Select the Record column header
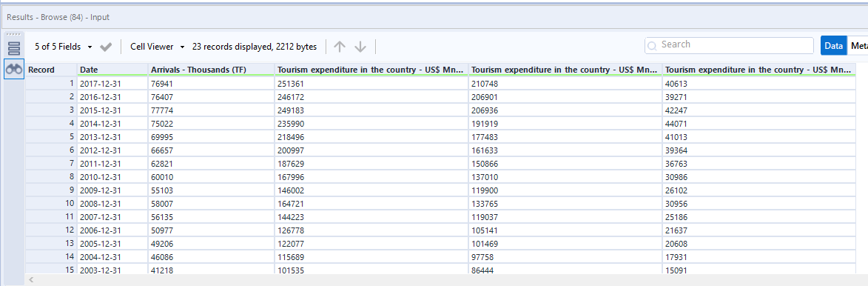Viewport: 868px width, 286px height. pyautogui.click(x=51, y=70)
